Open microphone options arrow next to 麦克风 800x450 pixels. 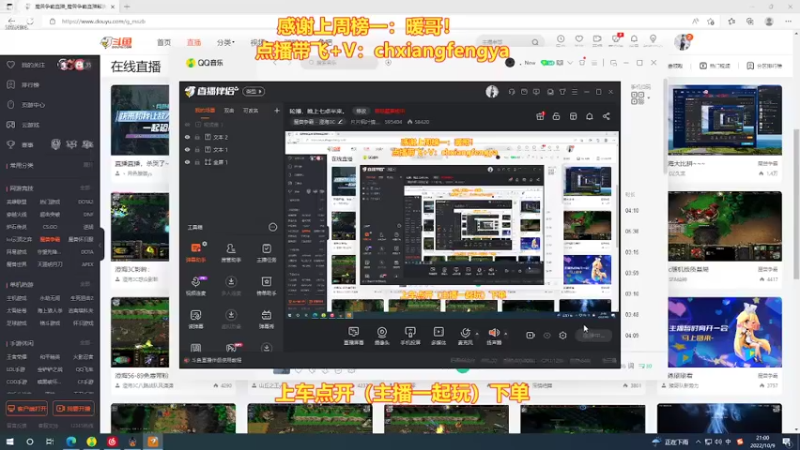tap(477, 334)
